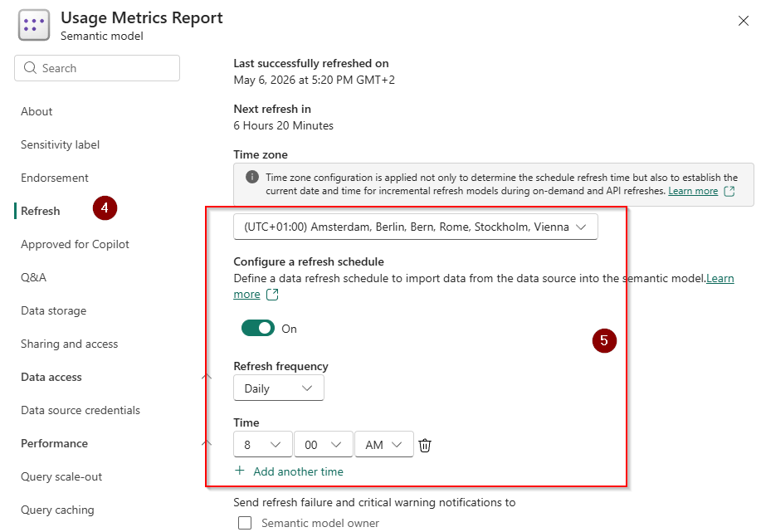The height and width of the screenshot is (532, 761).
Task: Open the AM/PM dropdown
Action: [x=384, y=444]
